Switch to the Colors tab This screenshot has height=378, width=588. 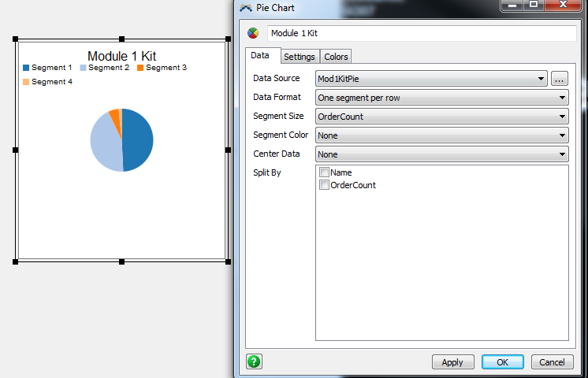336,57
